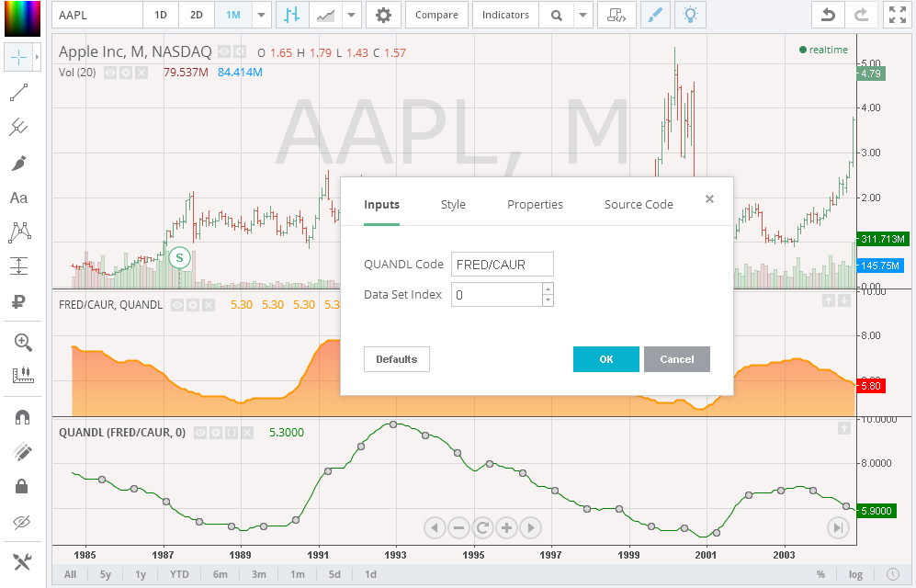Select the pitchfork drawing tool

[x=18, y=128]
